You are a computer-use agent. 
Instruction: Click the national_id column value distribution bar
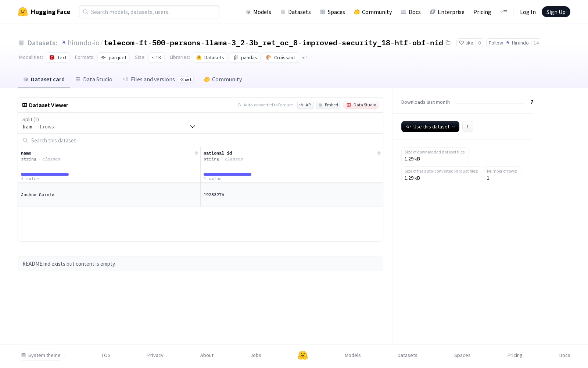click(x=227, y=174)
